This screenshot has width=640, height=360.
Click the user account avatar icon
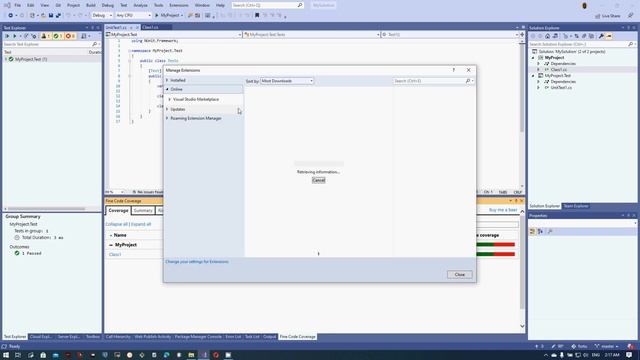tap(584, 6)
